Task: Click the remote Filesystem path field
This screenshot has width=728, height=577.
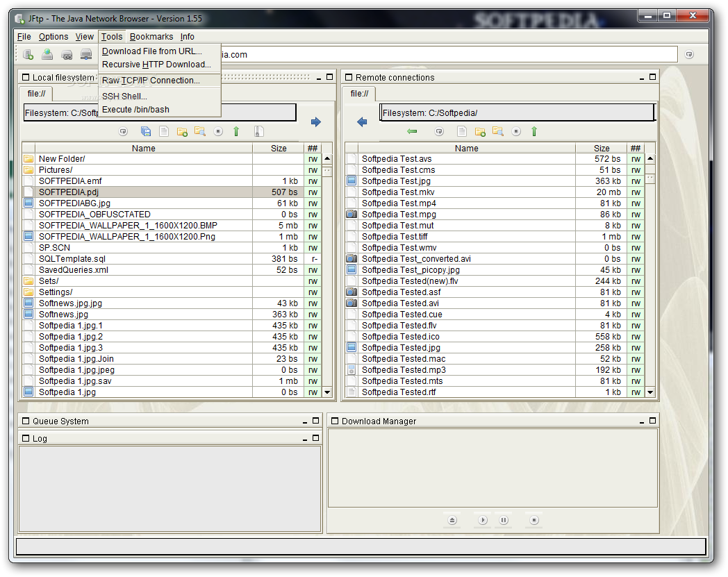Action: point(517,112)
